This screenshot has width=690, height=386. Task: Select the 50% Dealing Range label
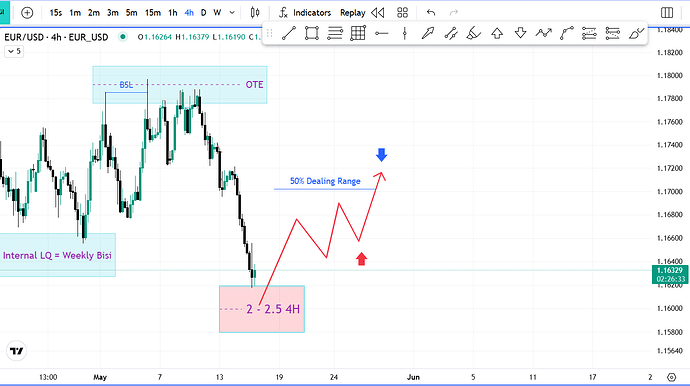(x=325, y=181)
